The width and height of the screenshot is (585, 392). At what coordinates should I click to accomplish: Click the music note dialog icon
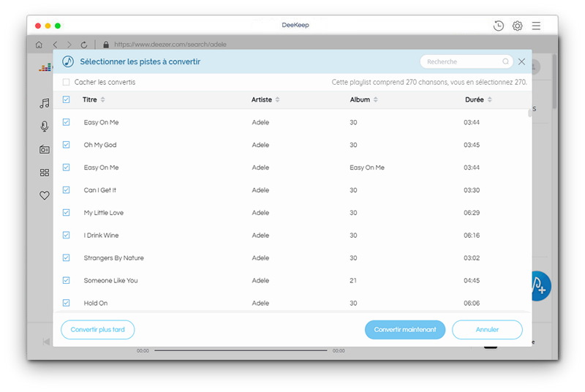(68, 61)
